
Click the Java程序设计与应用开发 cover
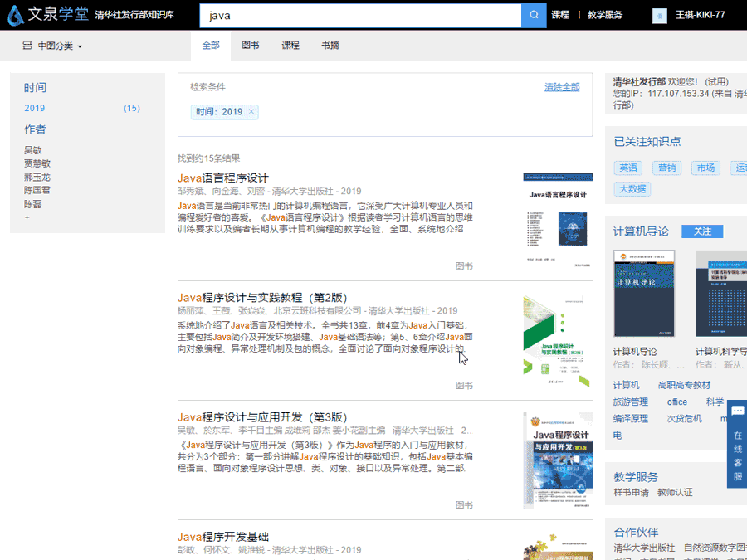coord(558,460)
